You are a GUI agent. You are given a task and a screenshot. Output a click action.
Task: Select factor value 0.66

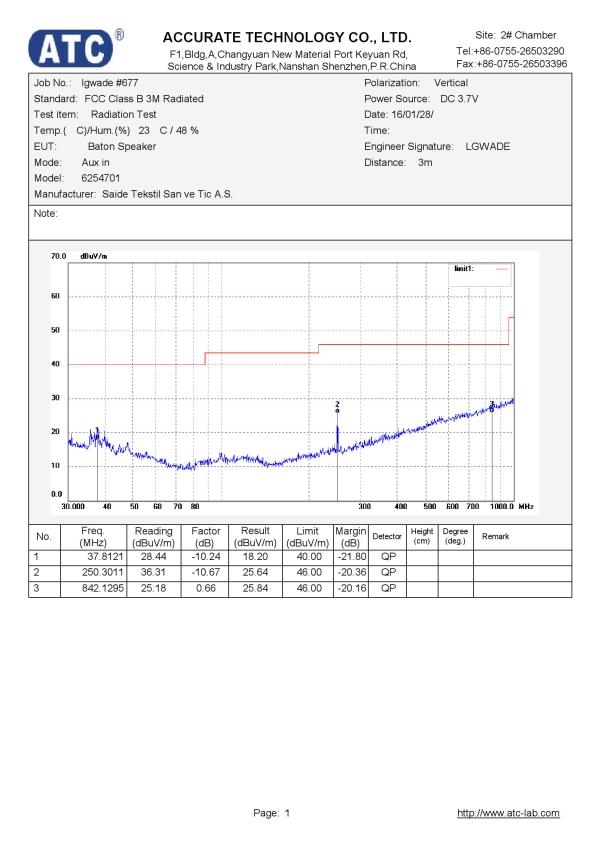pyautogui.click(x=206, y=588)
